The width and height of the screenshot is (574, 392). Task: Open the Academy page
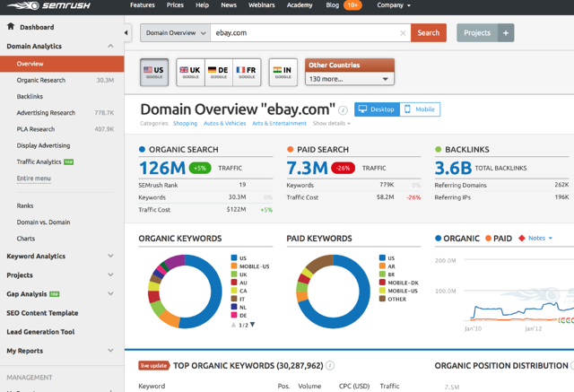point(300,5)
